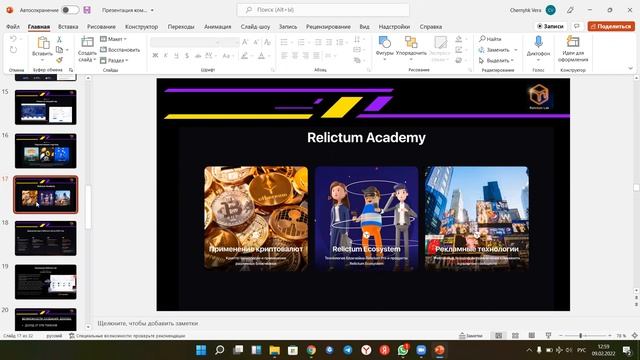This screenshot has height=360, width=640.
Task: Open the comments speech-bubble icon
Action: [x=576, y=26]
